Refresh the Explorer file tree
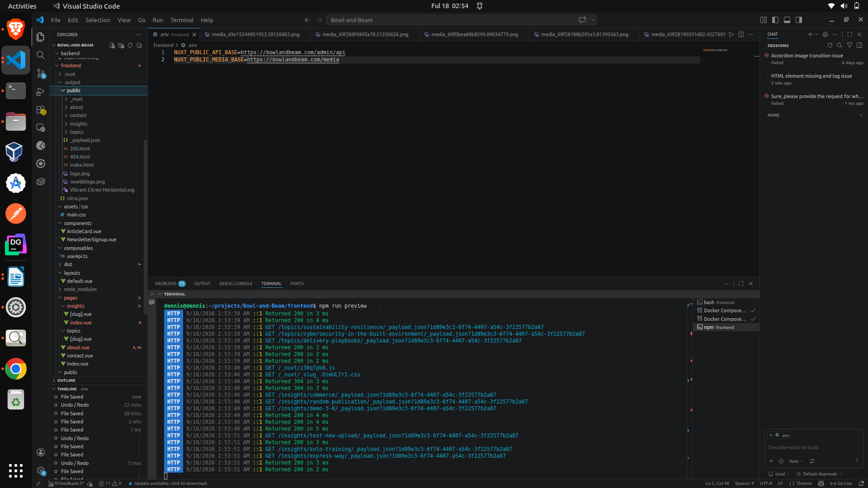 click(130, 45)
